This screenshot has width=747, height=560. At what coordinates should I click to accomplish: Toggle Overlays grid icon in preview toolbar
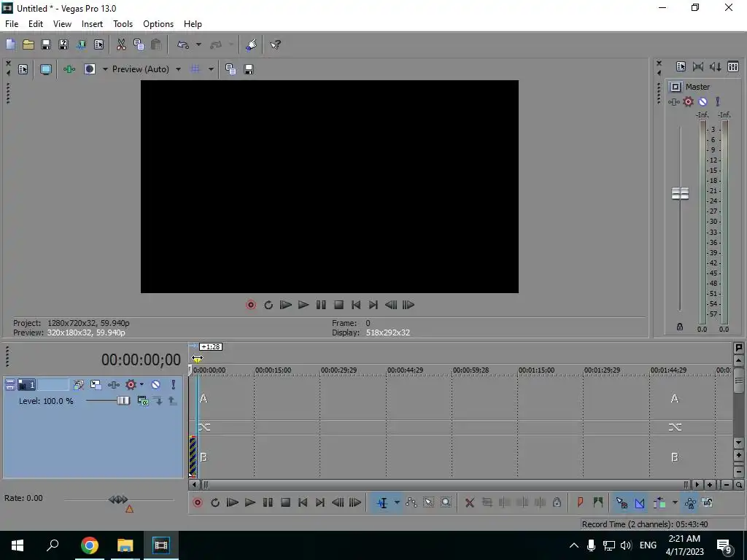point(196,69)
